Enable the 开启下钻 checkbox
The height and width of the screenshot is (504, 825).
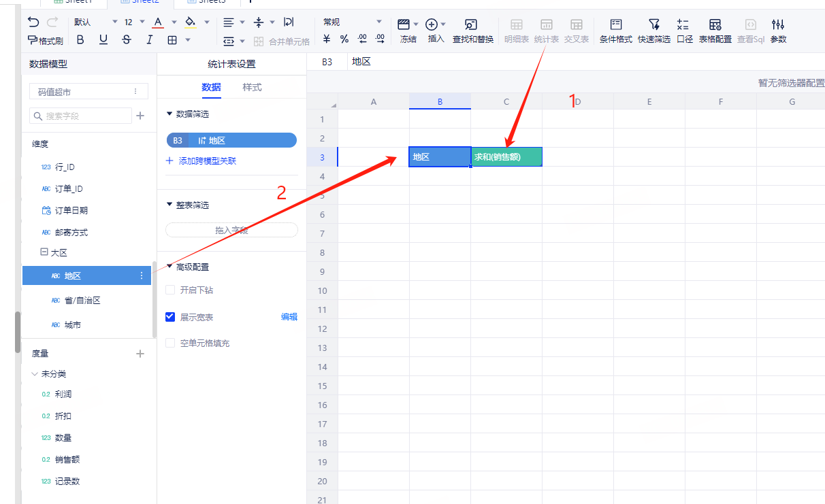pos(171,290)
